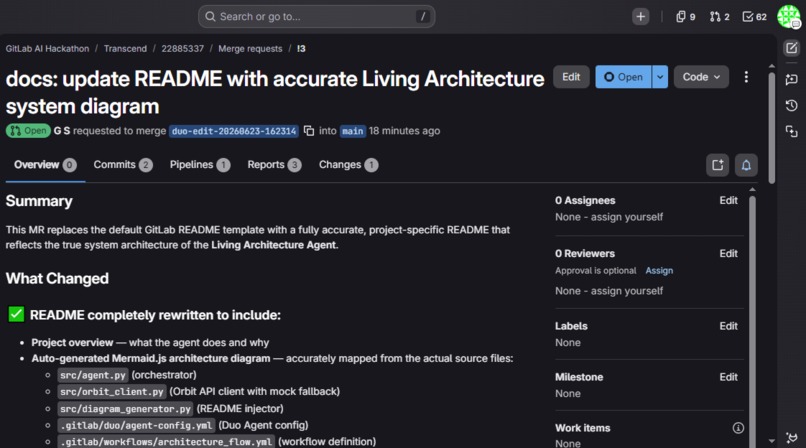The width and height of the screenshot is (806, 448).
Task: Click the magnifier icon in search bar
Action: tap(210, 16)
